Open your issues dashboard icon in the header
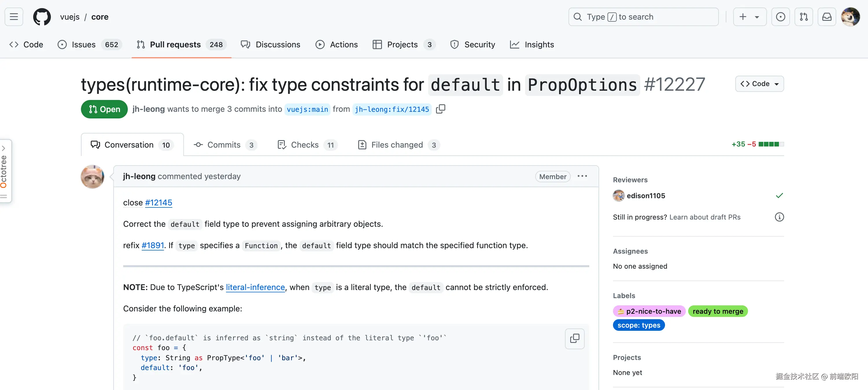The height and width of the screenshot is (390, 868). coord(781,16)
